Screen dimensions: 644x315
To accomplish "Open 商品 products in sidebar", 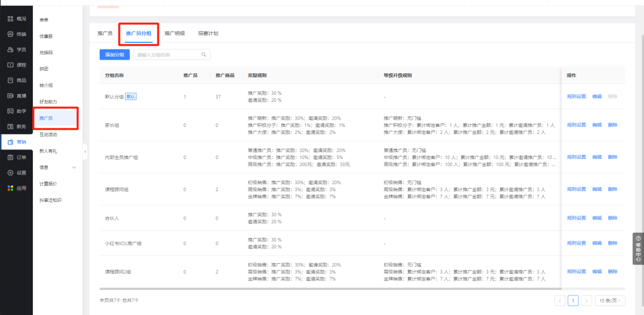I will point(16,80).
